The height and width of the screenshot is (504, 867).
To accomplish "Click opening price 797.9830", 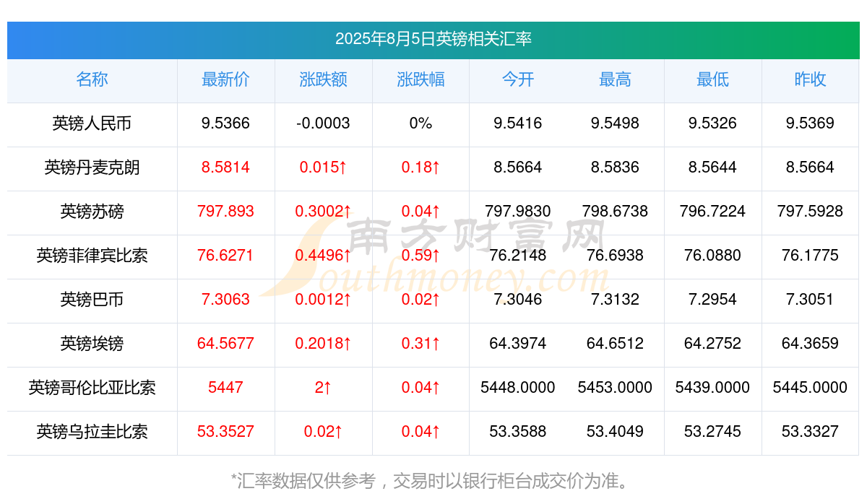I will click(518, 212).
